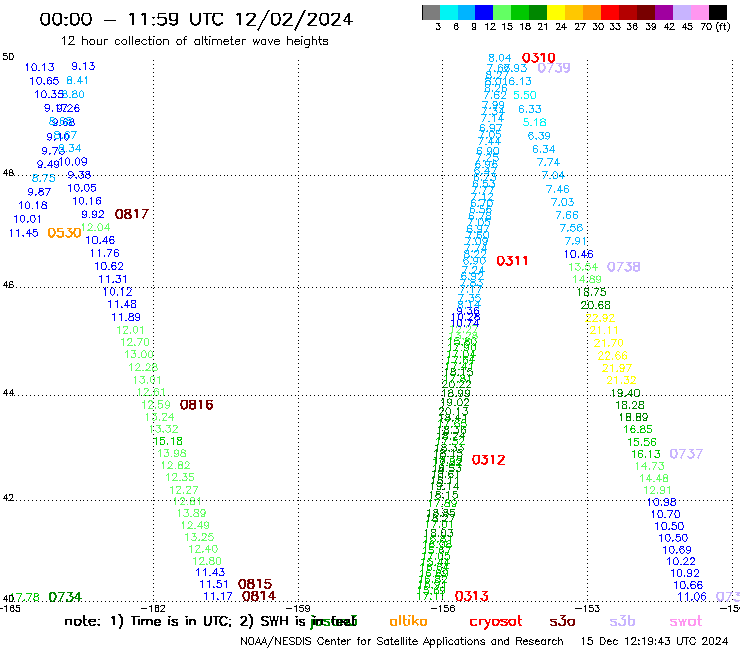Click the cryosat time stamp 0310
740x650 pixels.
[538, 58]
